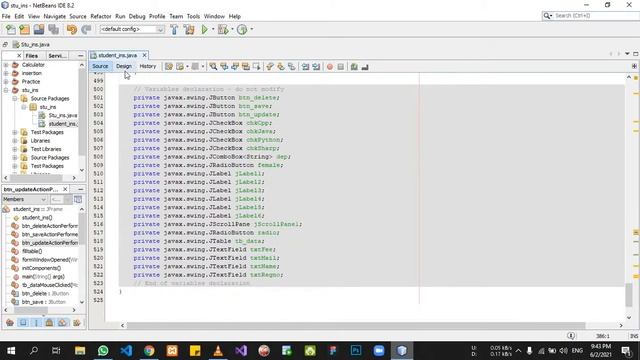This screenshot has height=360, width=640.
Task: Run the project with the green arrow
Action: pyautogui.click(x=204, y=29)
